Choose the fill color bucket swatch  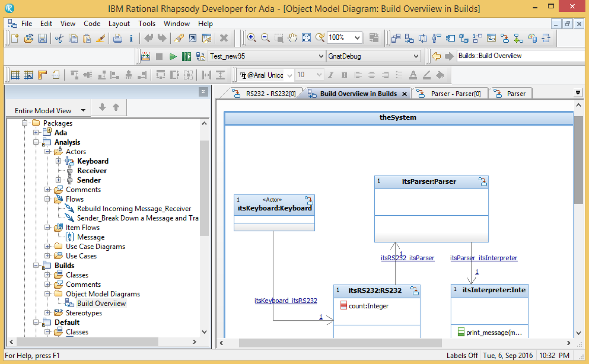440,75
